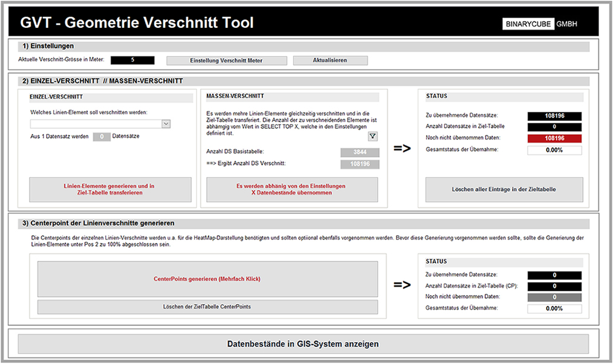Click CenterPoints generieren (Mehrfach Klick)
The image size is (613, 364).
(207, 279)
